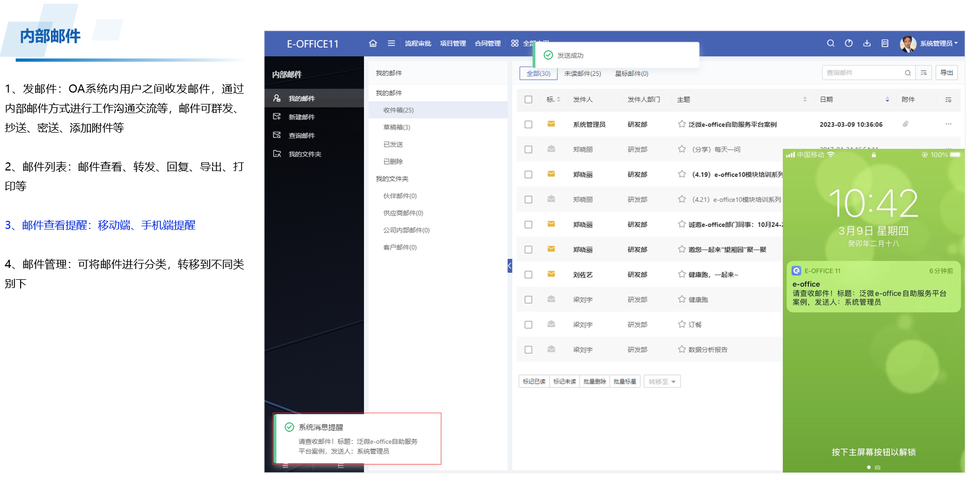The image size is (980, 479).
Task: Click the magnifier inside the mail search box
Action: [x=907, y=73]
